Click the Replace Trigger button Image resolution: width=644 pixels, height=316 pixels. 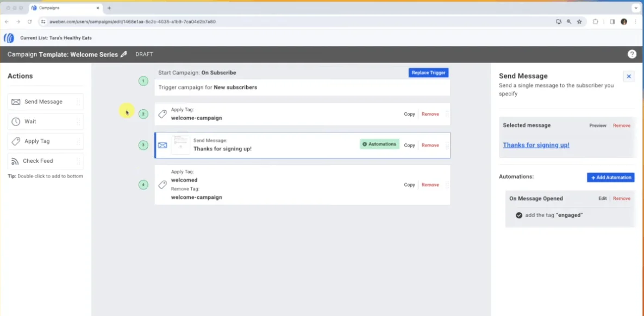point(428,73)
